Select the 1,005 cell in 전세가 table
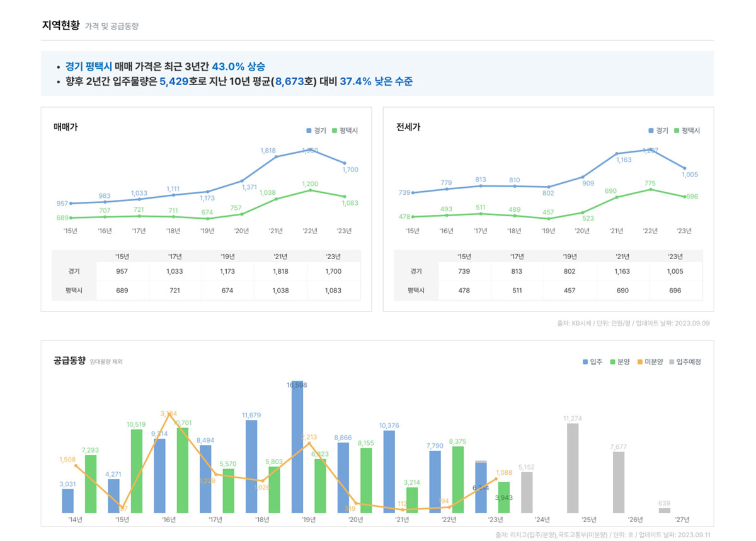 click(676, 272)
